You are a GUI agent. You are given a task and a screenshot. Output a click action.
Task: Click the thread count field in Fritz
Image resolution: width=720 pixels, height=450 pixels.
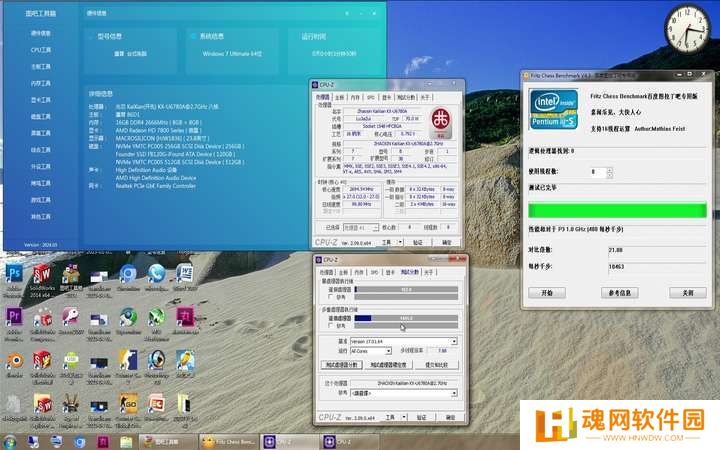coord(598,172)
